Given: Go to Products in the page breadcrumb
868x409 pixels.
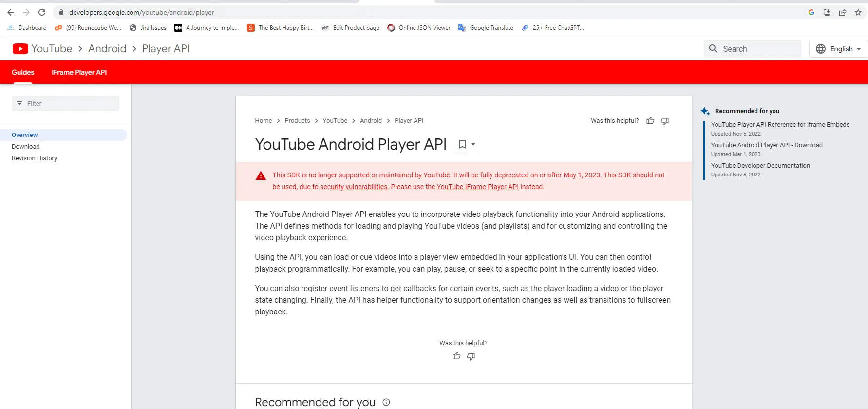Looking at the screenshot, I should point(297,121).
